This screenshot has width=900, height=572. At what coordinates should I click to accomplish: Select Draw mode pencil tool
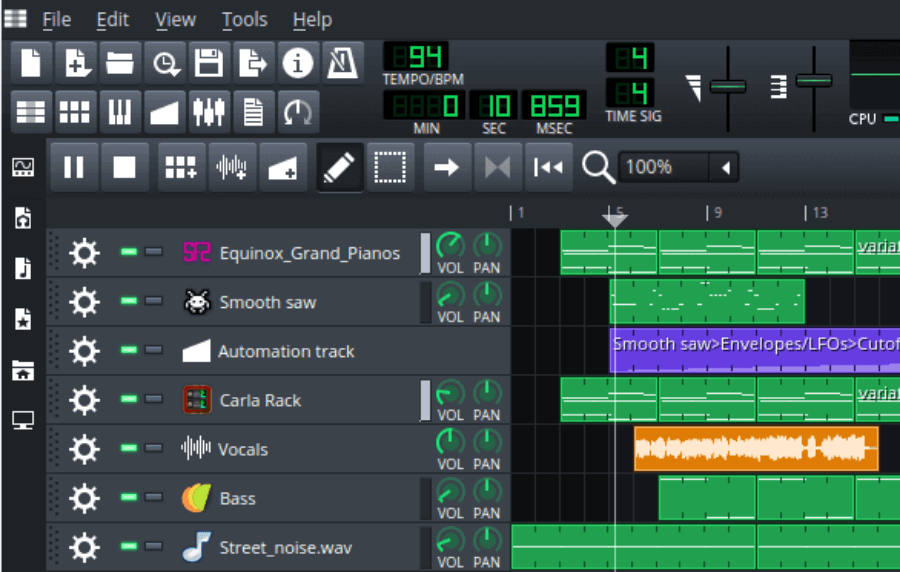tap(340, 167)
